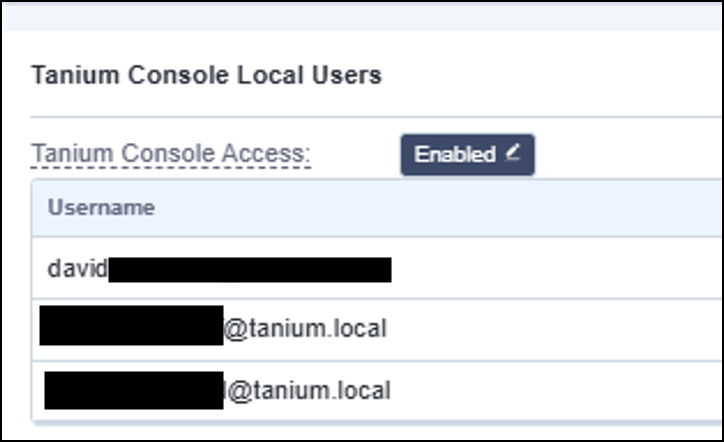Click the word Enabled inside the button
Image resolution: width=724 pixels, height=442 pixels.
pos(454,155)
